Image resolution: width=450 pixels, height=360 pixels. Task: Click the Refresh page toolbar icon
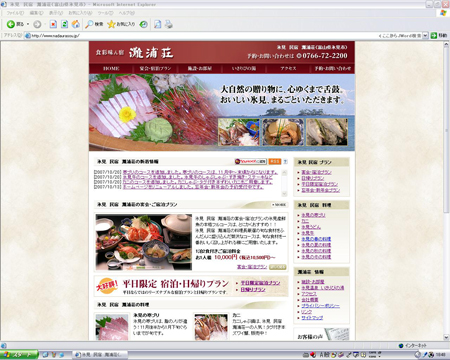pos(64,24)
